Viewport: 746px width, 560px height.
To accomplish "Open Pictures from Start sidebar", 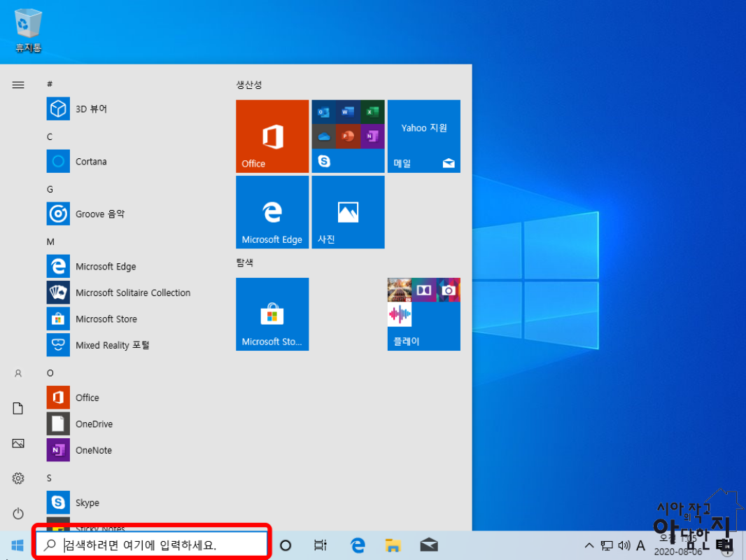I will 18,443.
